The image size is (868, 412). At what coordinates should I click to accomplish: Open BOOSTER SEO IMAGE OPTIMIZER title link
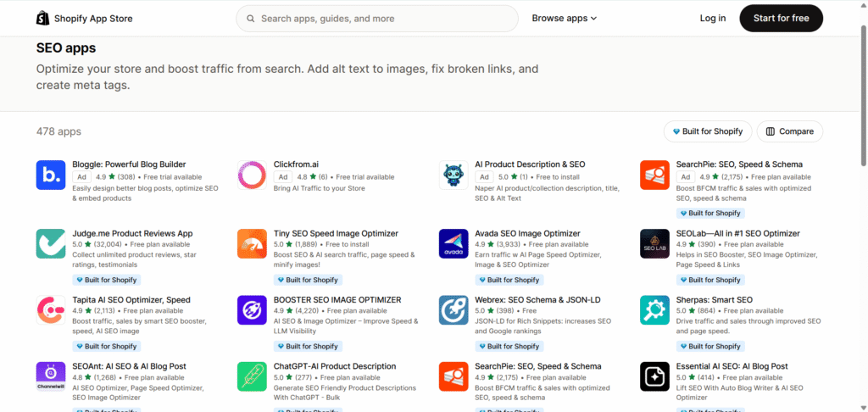point(337,300)
